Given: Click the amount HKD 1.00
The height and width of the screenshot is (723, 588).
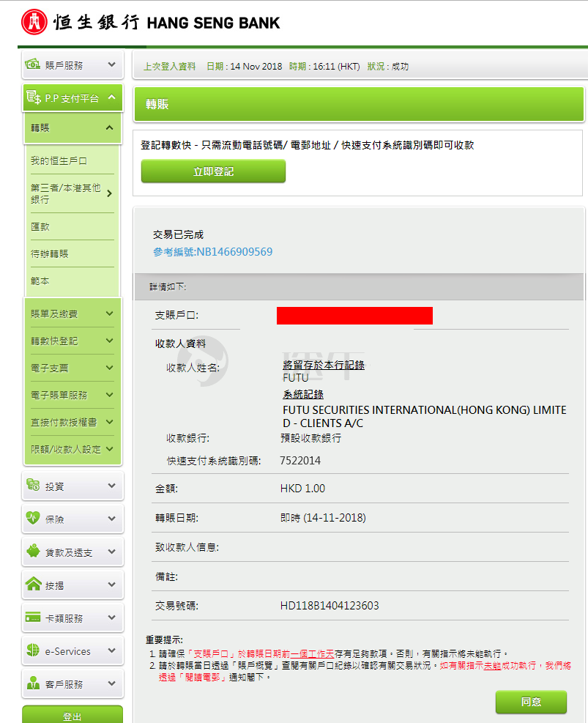Looking at the screenshot, I should (302, 489).
